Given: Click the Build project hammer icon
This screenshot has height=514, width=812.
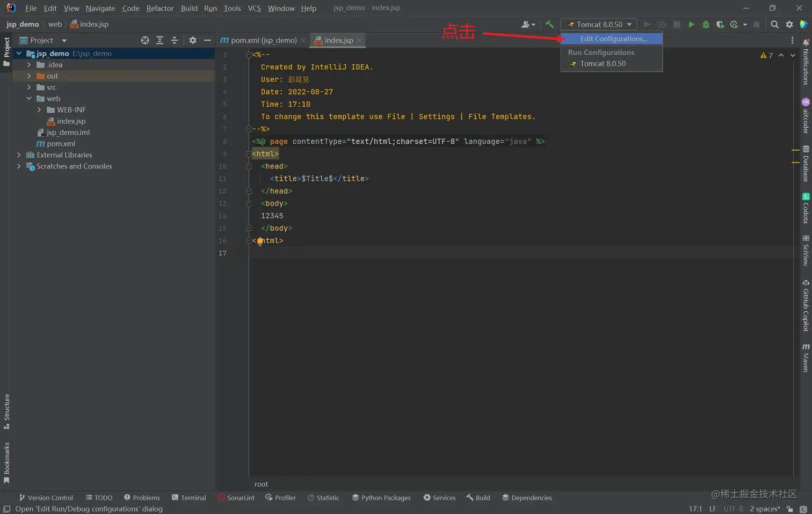Looking at the screenshot, I should point(549,24).
